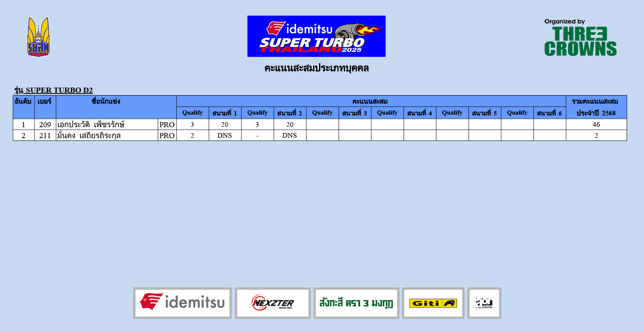Viewport: 644px width, 331px height.
Task: Click the rank 2 cell in the standings
Action: 24,135
